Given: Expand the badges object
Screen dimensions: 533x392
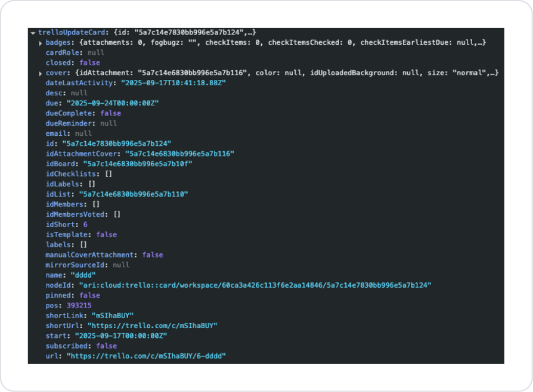Looking at the screenshot, I should (41, 43).
